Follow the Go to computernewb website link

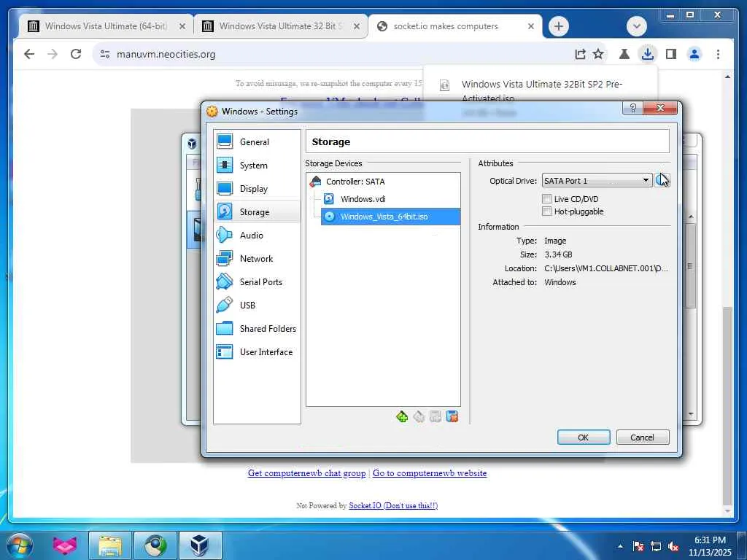pos(430,473)
